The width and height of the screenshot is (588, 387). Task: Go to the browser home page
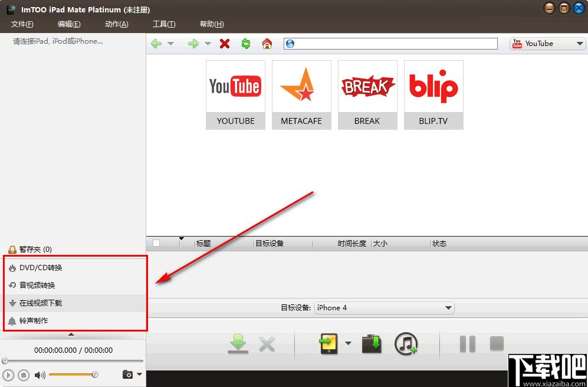(267, 44)
